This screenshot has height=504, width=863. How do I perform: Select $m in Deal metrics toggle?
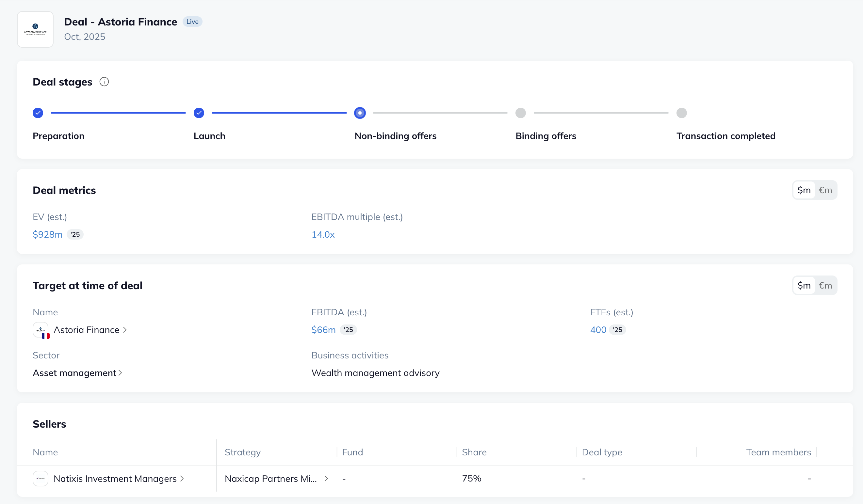point(804,190)
